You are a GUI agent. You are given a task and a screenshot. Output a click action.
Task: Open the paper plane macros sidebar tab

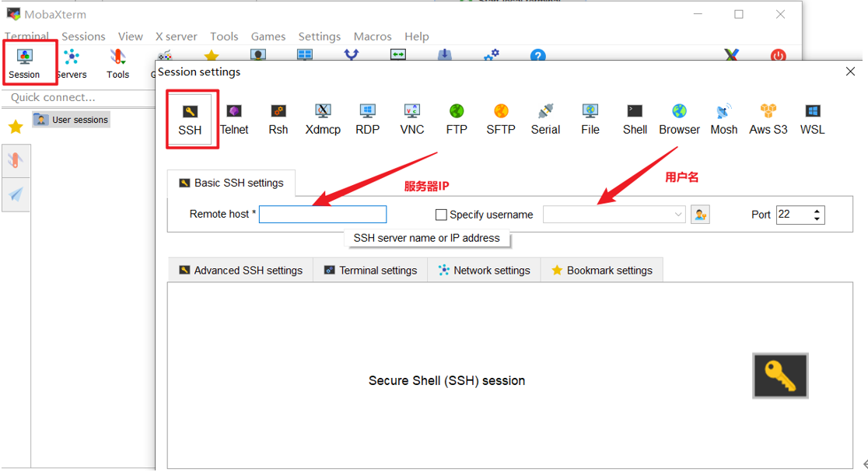click(x=16, y=194)
